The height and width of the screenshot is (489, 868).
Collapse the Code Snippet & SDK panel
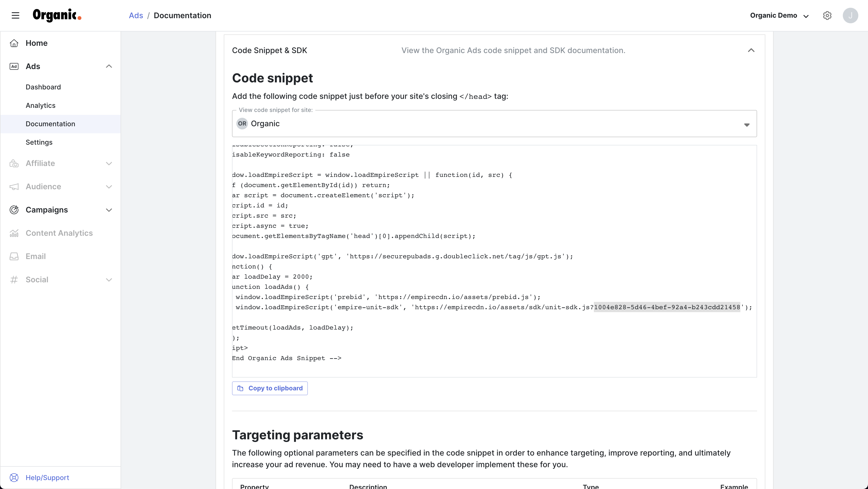751,50
